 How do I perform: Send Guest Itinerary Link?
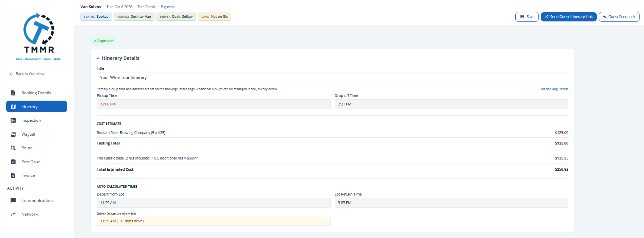pyautogui.click(x=569, y=17)
